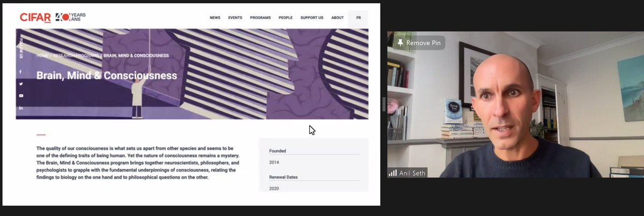Click the Twitter icon in Follow Us sidebar
This screenshot has height=216, width=644.
(21, 84)
